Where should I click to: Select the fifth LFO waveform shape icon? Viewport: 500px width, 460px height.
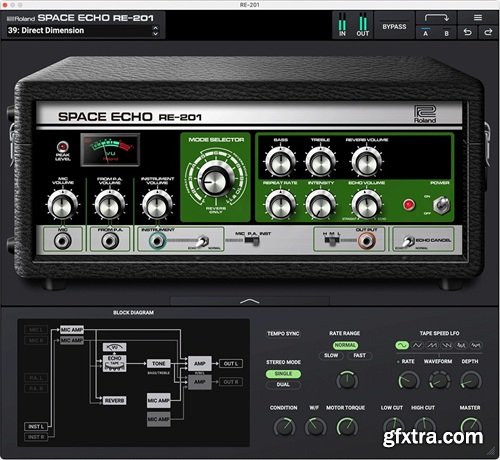[x=461, y=345]
